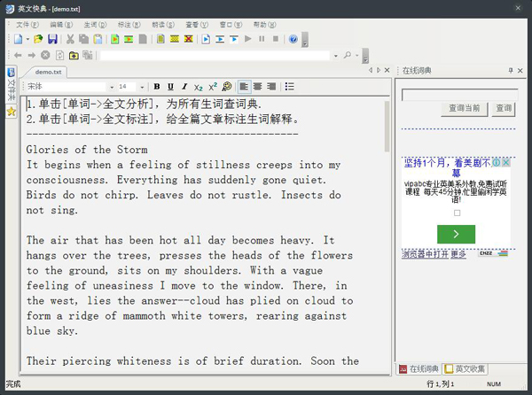The height and width of the screenshot is (395, 532).
Task: Open the 文件(F) menu
Action: tap(27, 25)
